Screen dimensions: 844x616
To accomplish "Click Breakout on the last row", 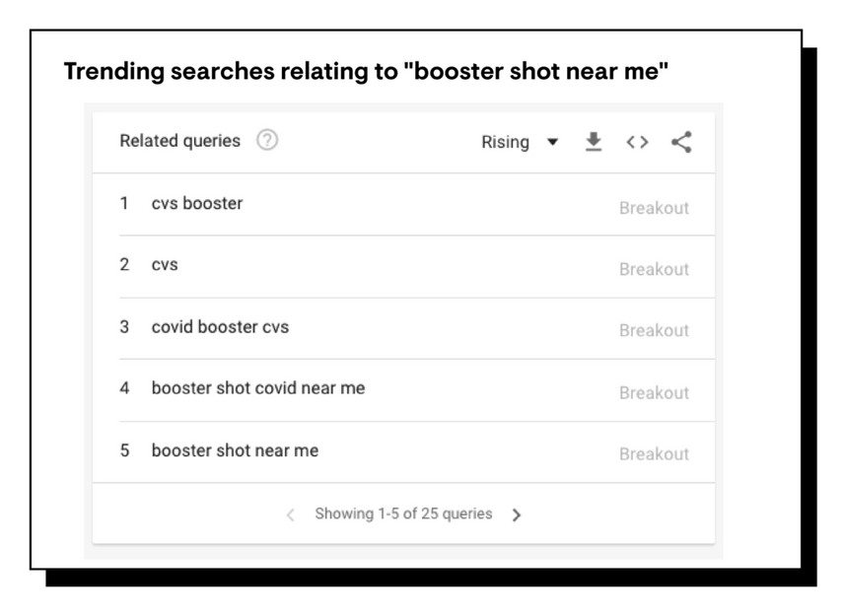I will [654, 454].
